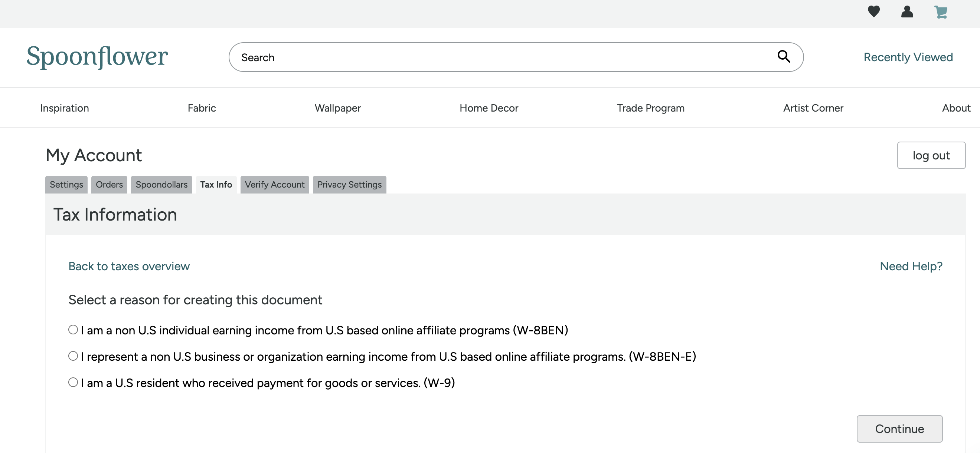
Task: Open the Home Decor menu
Action: pos(489,108)
